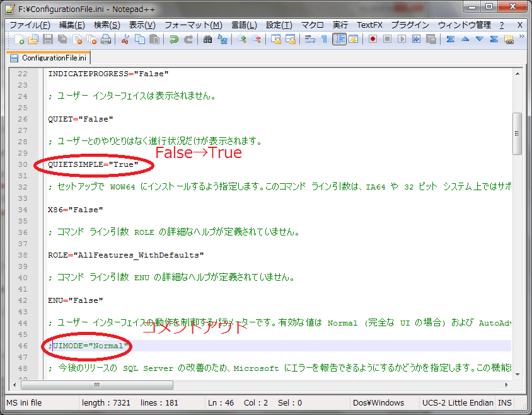Open a new document via toolbar

click(18, 39)
